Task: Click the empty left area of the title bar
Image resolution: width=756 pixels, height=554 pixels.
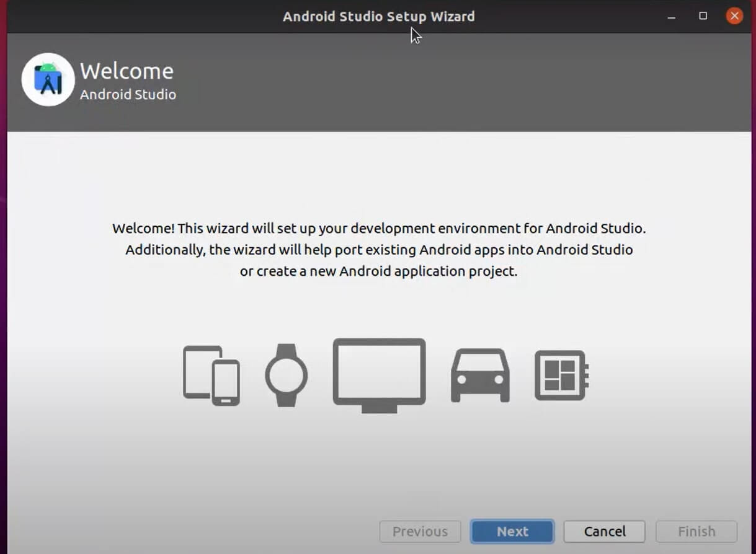Action: [x=124, y=17]
